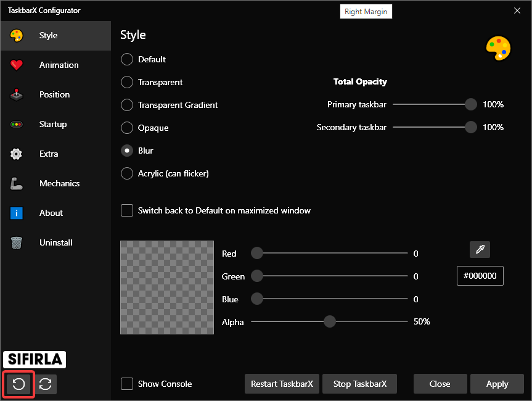Click the eyedropper color picker icon
The image size is (532, 401).
(x=480, y=249)
